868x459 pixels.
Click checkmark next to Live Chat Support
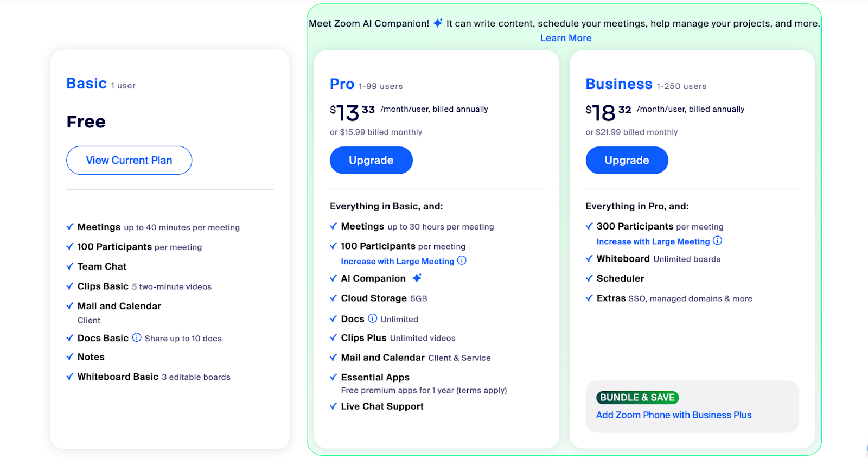pos(334,406)
